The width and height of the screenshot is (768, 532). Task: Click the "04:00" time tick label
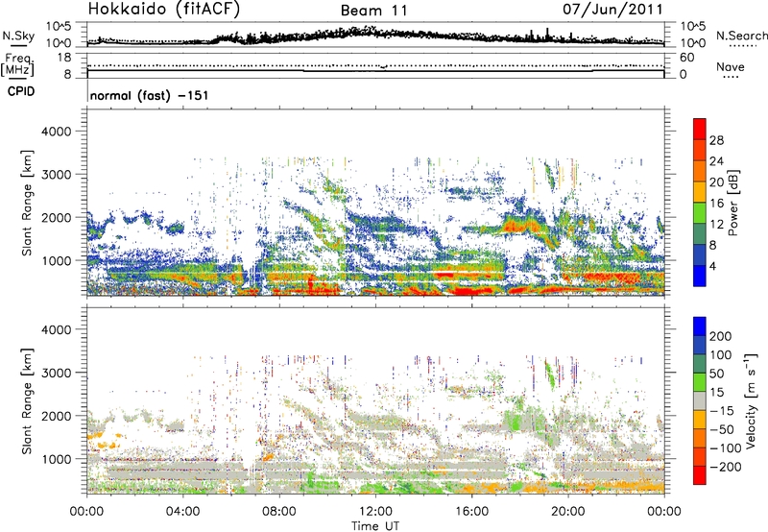click(x=182, y=512)
